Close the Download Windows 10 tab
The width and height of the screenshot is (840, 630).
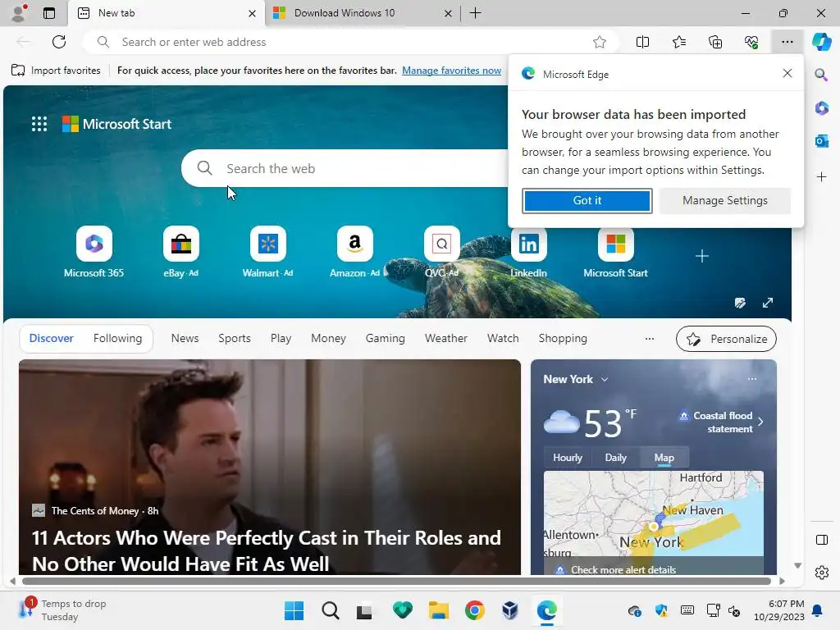click(448, 13)
